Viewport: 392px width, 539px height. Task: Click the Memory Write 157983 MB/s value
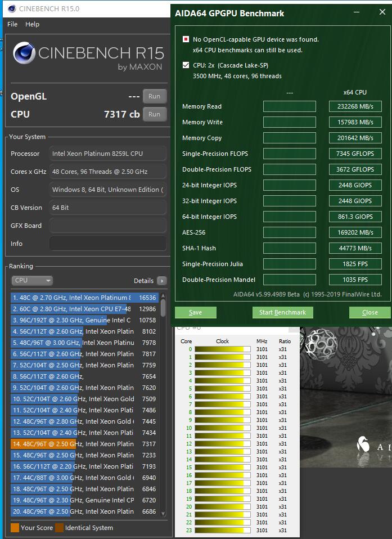pyautogui.click(x=355, y=122)
